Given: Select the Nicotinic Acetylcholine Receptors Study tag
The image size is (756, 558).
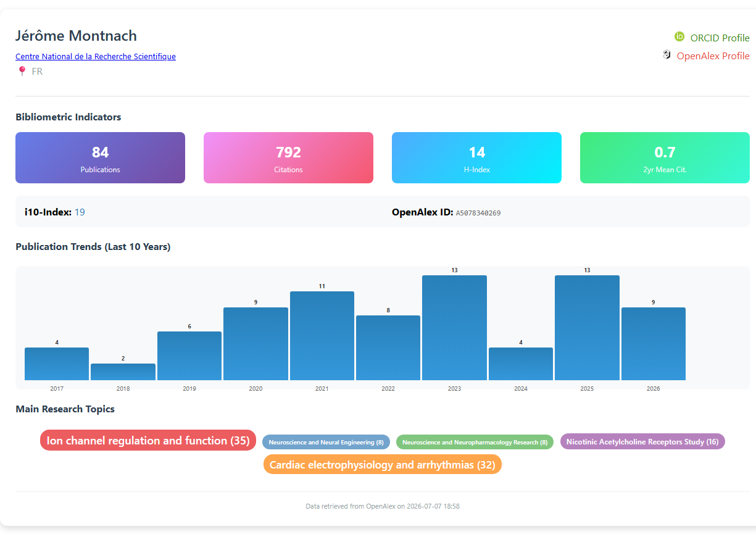Looking at the screenshot, I should [642, 441].
